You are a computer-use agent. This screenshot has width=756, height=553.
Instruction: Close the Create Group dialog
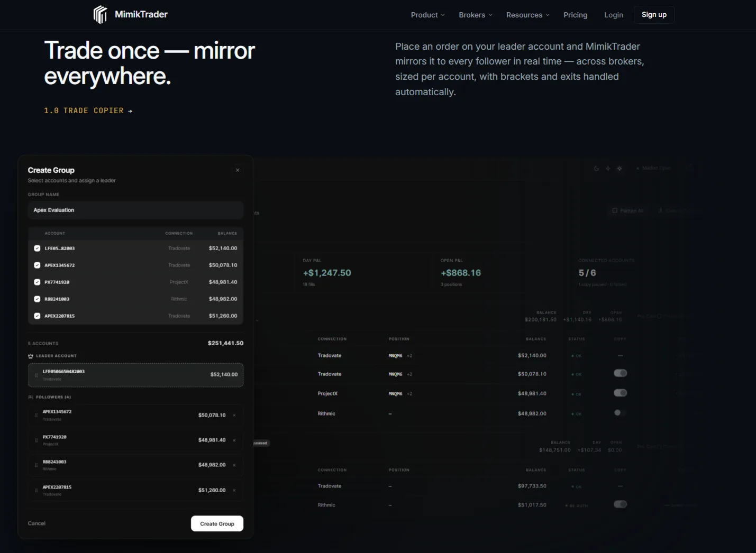point(238,170)
